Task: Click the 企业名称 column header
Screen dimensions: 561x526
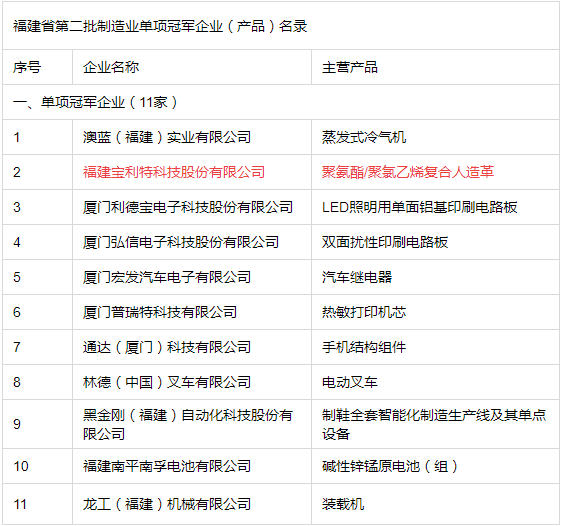Action: pos(111,67)
